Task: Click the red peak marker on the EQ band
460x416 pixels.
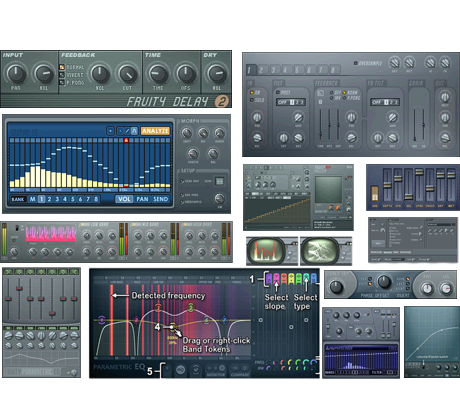Action: 126,140
